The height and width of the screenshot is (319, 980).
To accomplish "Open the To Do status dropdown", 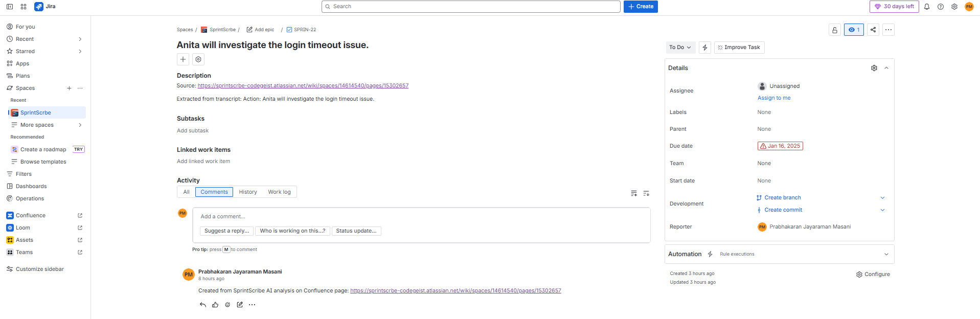I will 680,48.
